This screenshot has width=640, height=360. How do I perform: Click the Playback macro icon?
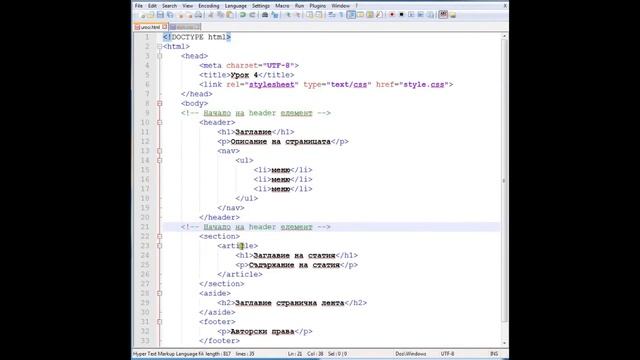point(411,15)
